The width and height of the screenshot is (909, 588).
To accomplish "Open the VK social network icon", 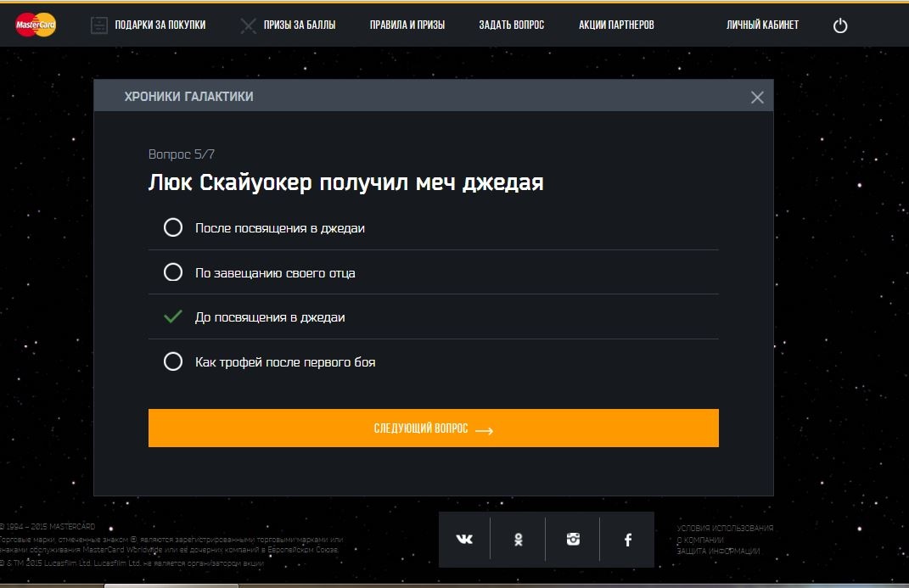I will point(464,540).
